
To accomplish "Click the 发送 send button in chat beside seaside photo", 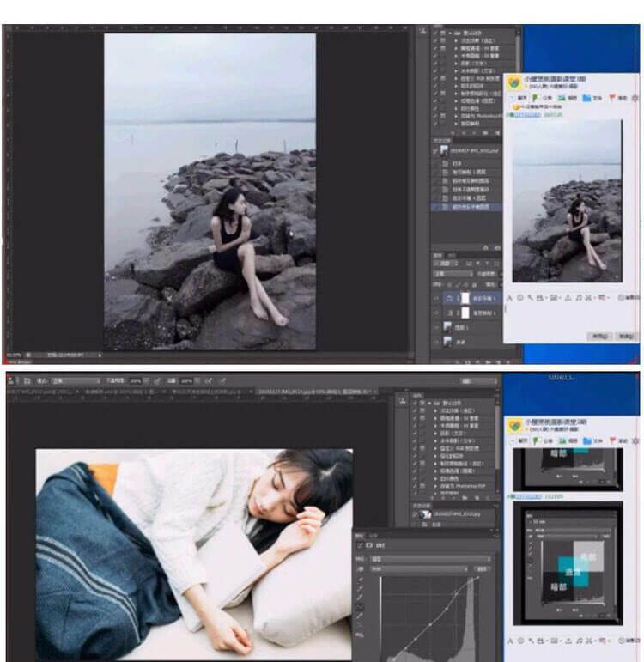I will pyautogui.click(x=626, y=337).
